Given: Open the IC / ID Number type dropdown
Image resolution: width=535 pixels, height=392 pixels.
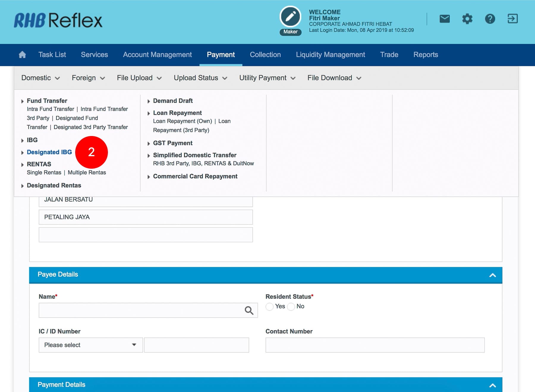Looking at the screenshot, I should [91, 345].
